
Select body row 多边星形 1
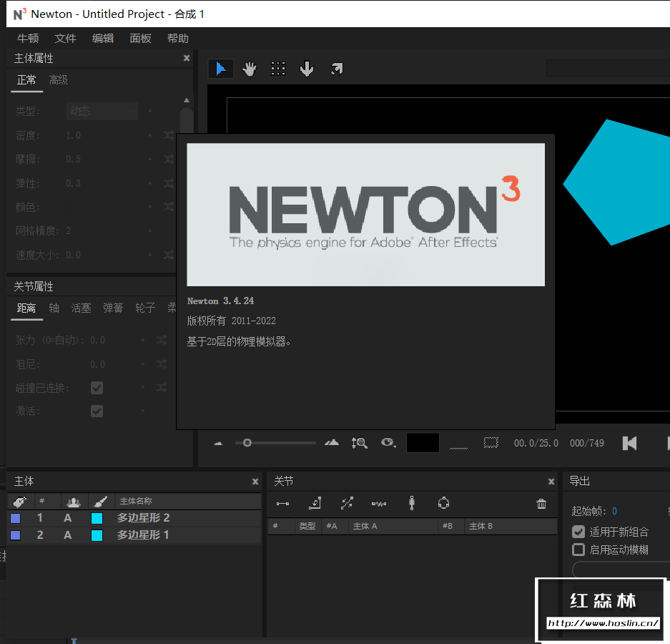tap(143, 535)
